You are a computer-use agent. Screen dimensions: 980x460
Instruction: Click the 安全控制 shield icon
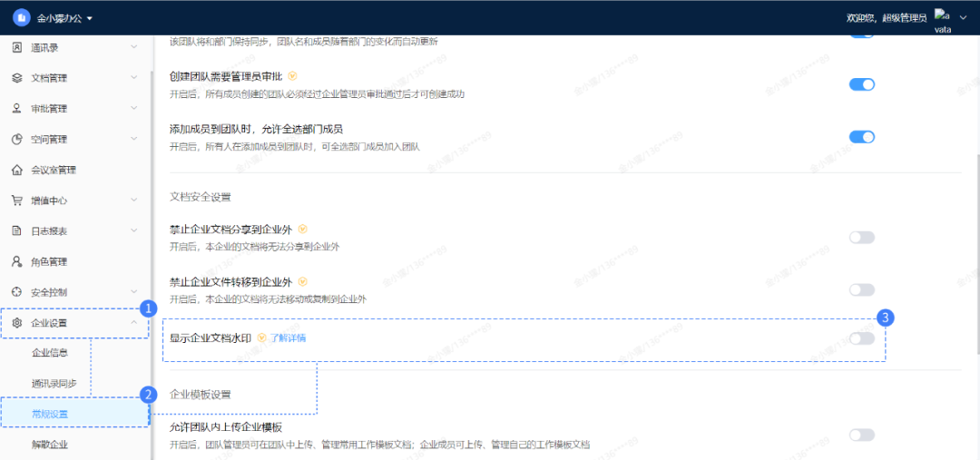coord(17,292)
